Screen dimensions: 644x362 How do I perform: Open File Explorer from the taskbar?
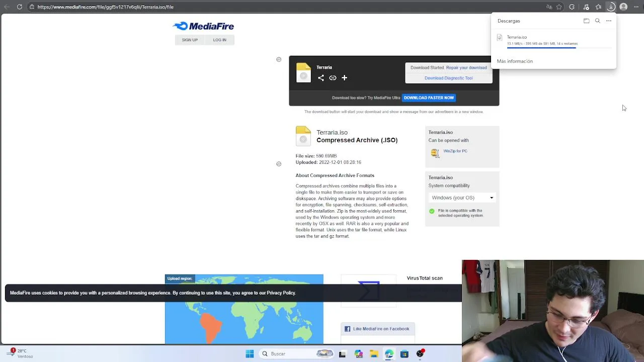(374, 354)
